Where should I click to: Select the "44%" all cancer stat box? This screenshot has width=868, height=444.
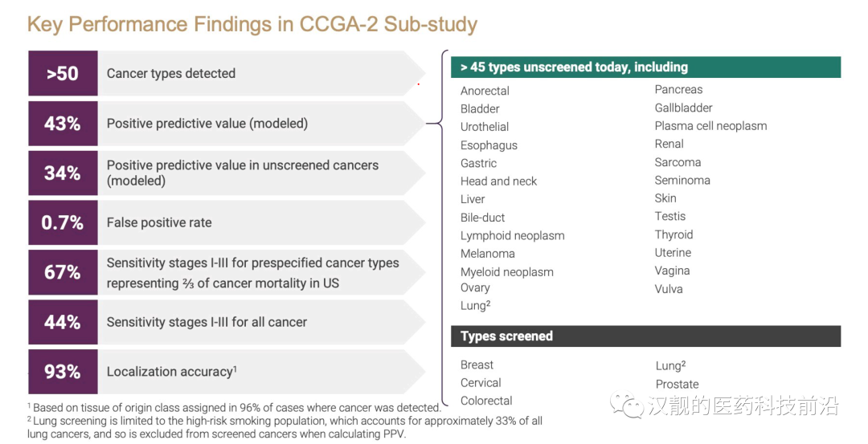click(63, 322)
